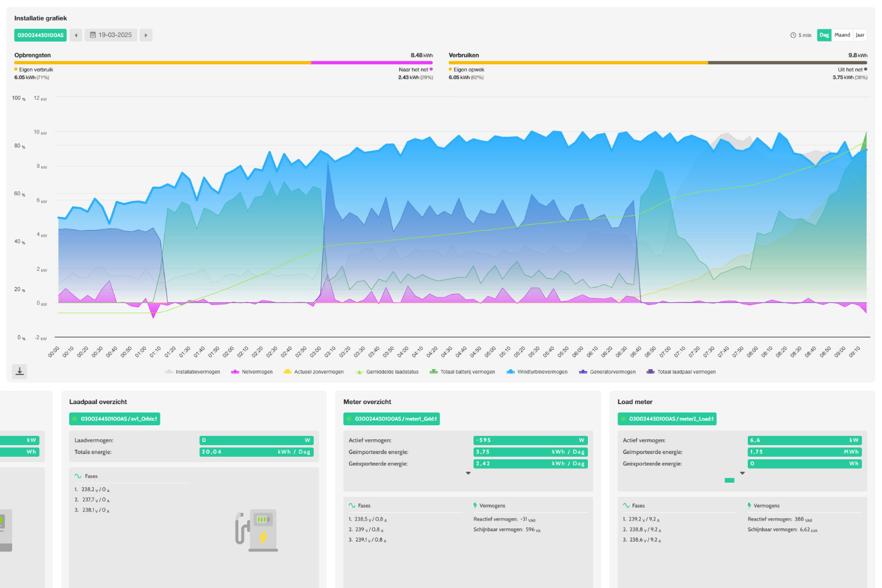Click the 030024450100AS installation button
Viewport: 882px width, 588px height.
coord(40,35)
